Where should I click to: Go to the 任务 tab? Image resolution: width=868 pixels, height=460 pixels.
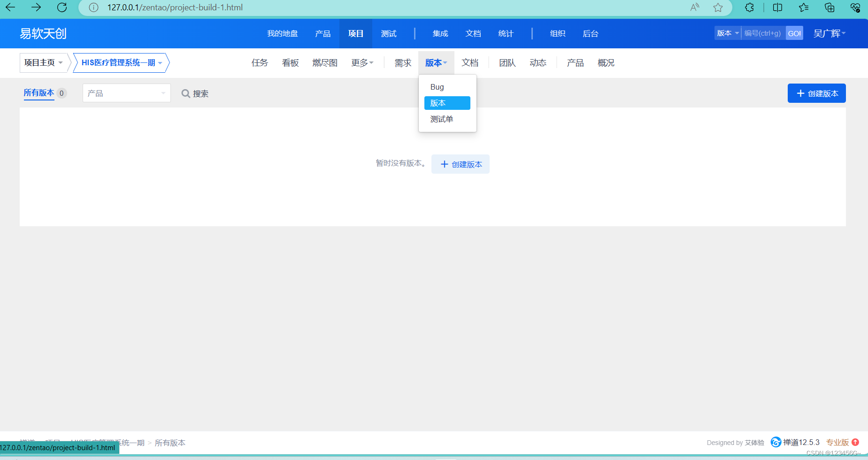click(260, 63)
